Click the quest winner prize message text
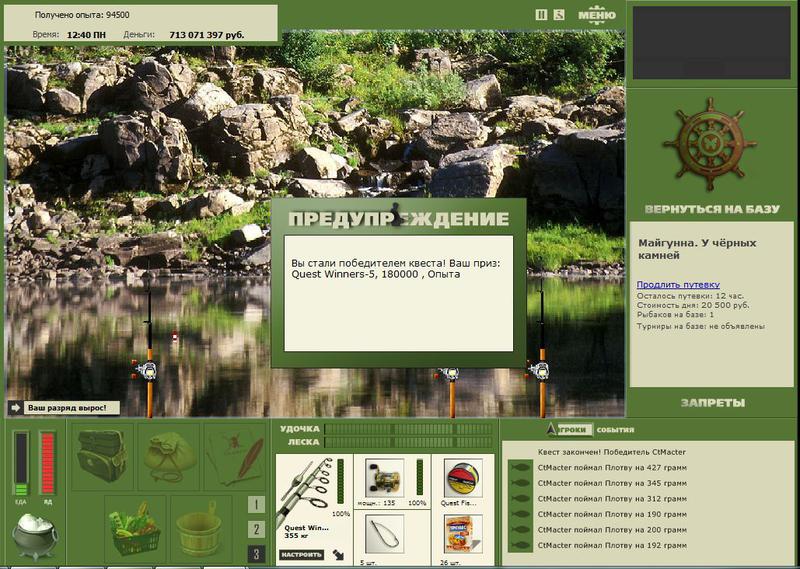This screenshot has height=569, width=800. point(396,269)
